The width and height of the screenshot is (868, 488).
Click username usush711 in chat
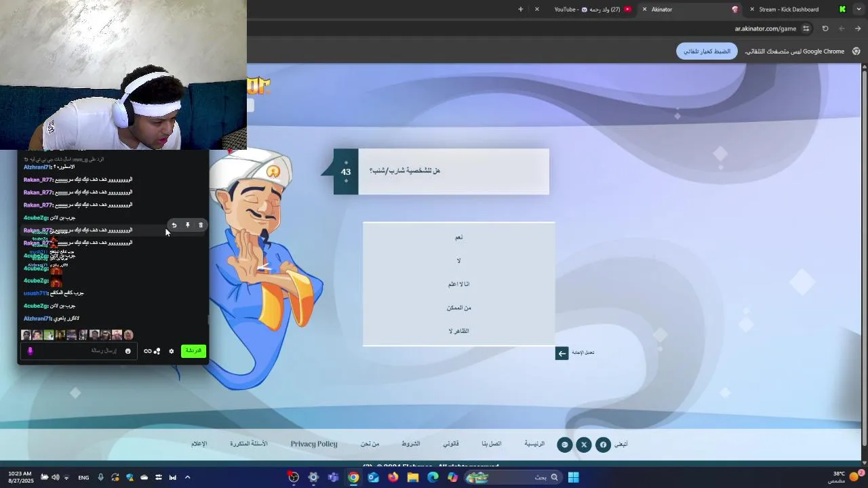click(x=36, y=293)
